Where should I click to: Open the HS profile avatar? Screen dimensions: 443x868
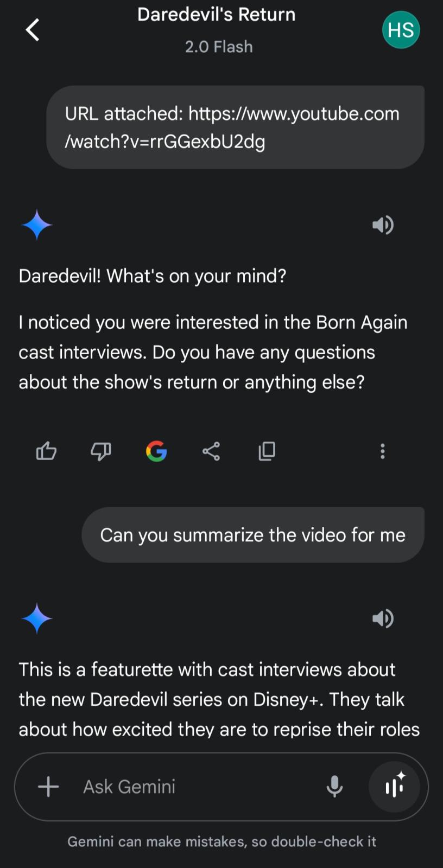point(401,30)
